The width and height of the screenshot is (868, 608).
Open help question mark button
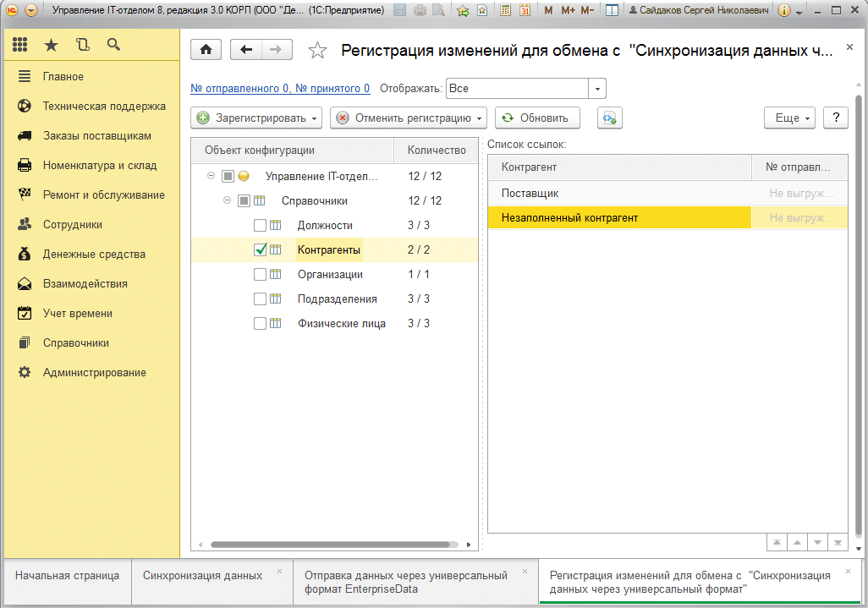[836, 118]
